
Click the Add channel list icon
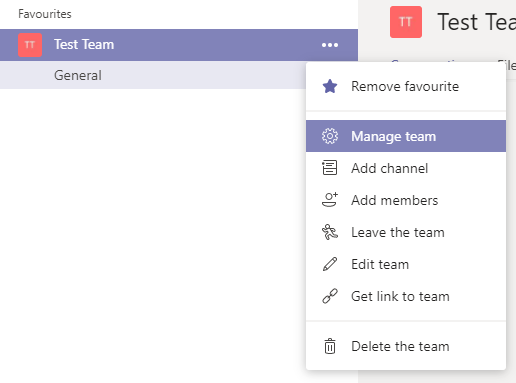[330, 168]
